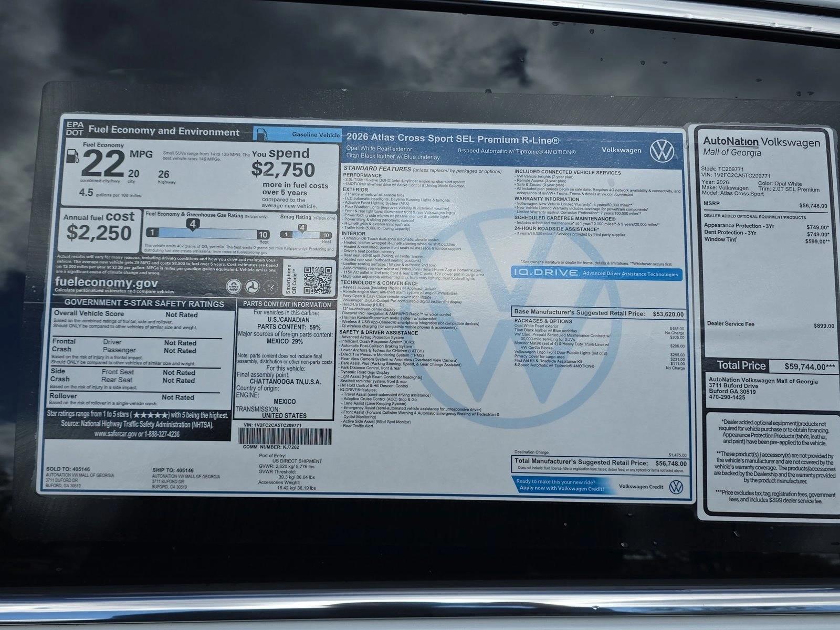Screen dimensions: 840x630
Task: Click the Window Tint line item
Action: pos(766,240)
